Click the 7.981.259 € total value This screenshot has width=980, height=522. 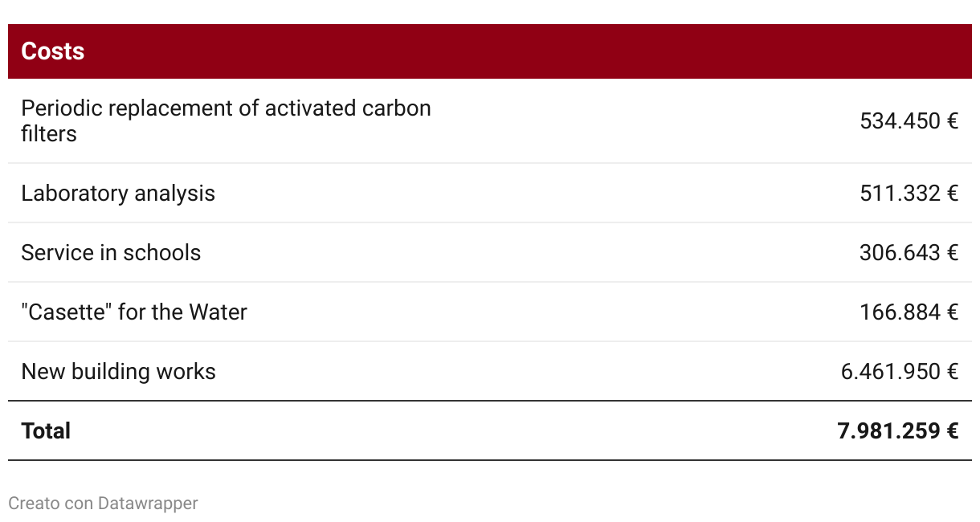pyautogui.click(x=898, y=431)
